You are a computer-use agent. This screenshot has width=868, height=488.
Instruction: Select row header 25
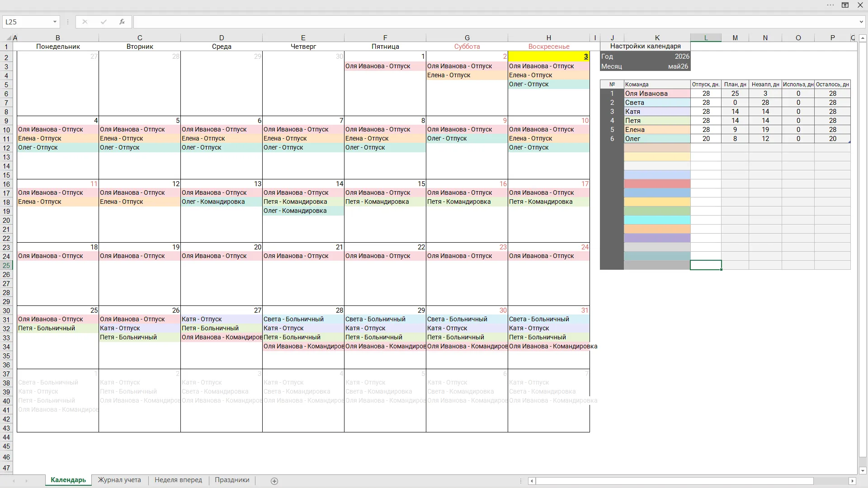click(x=6, y=265)
